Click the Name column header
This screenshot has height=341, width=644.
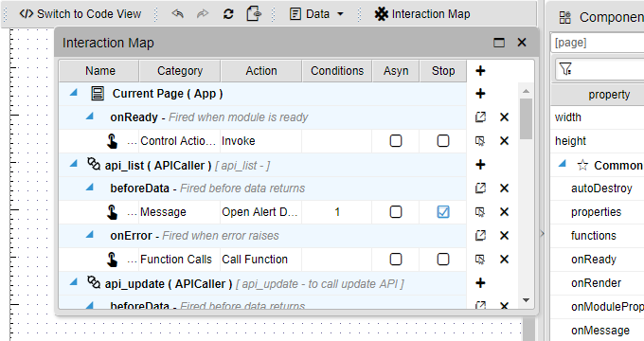click(x=99, y=71)
